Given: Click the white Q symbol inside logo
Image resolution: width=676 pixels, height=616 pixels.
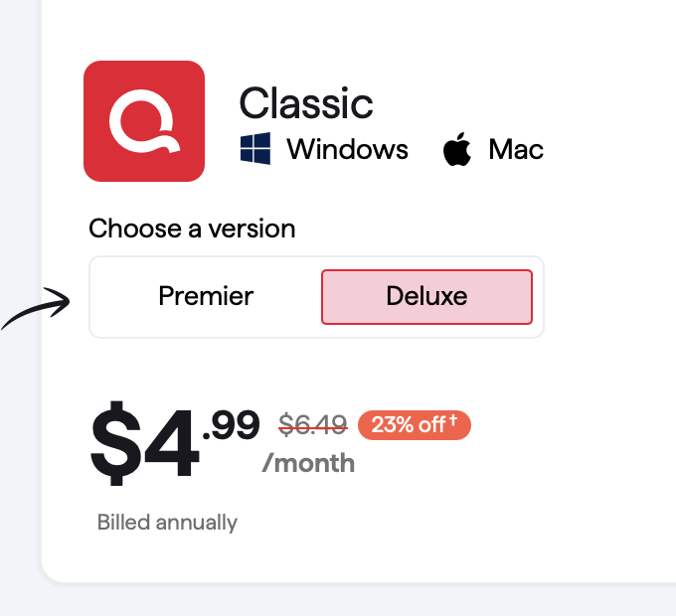Looking at the screenshot, I should pyautogui.click(x=144, y=121).
